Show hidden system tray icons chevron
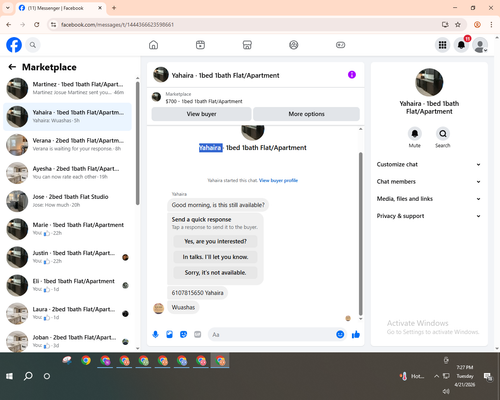Image resolution: width=500 pixels, height=400 pixels. pyautogui.click(x=436, y=376)
